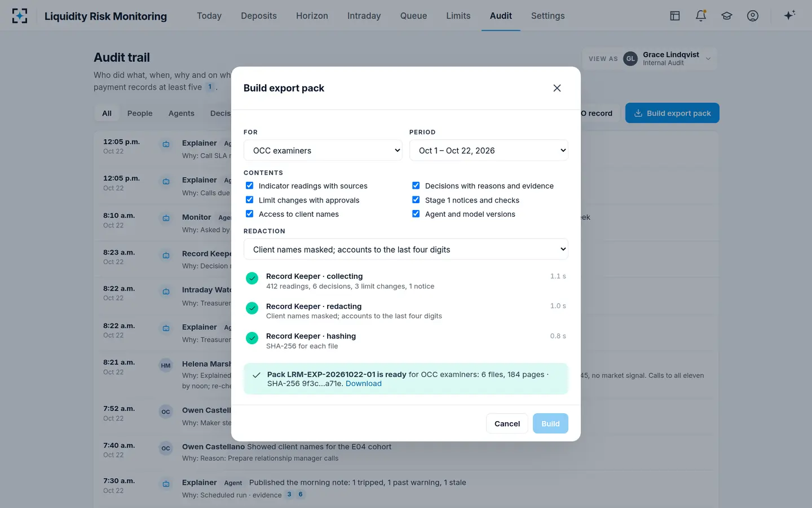This screenshot has width=812, height=508.
Task: Click the GL avatar in View As
Action: pyautogui.click(x=630, y=59)
